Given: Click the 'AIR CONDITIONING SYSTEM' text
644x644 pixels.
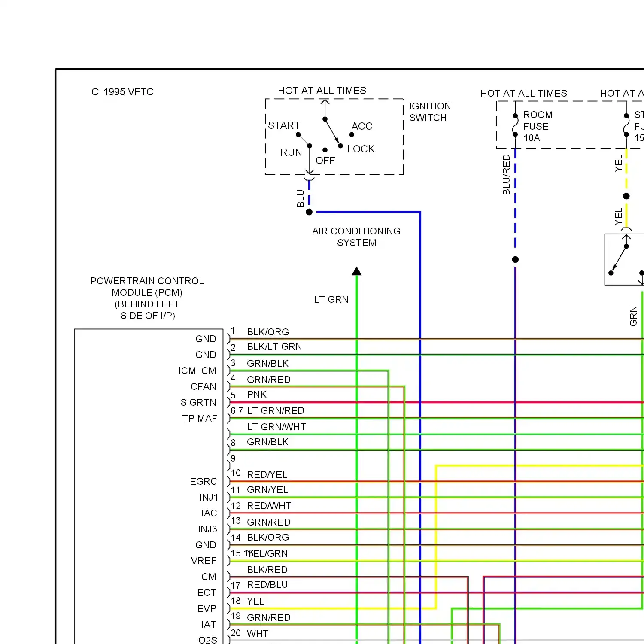Looking at the screenshot, I should click(x=356, y=237).
